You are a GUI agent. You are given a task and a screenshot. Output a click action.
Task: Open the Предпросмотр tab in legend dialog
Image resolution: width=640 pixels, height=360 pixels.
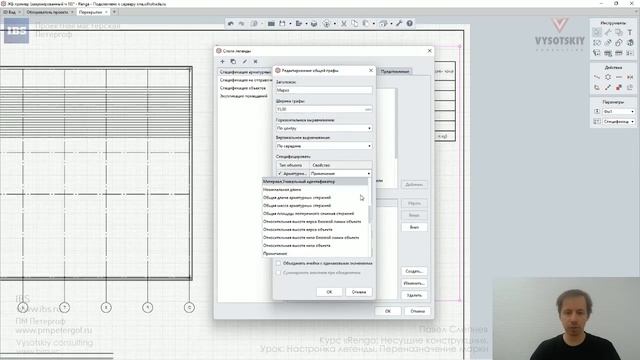point(395,71)
